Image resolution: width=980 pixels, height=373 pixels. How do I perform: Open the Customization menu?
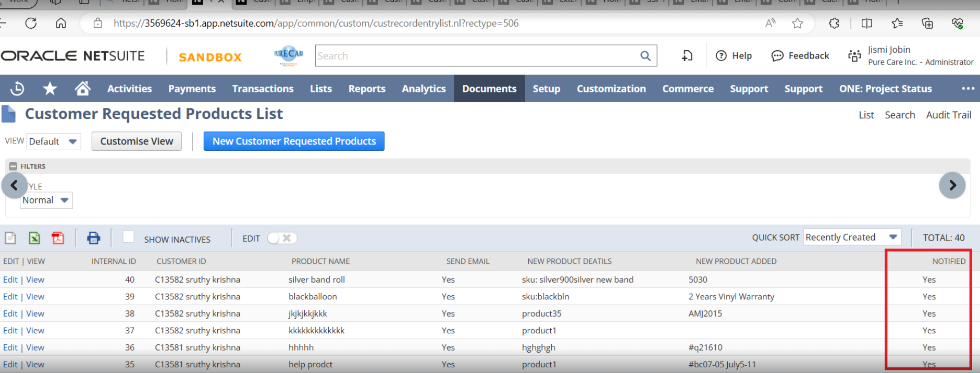[611, 89]
